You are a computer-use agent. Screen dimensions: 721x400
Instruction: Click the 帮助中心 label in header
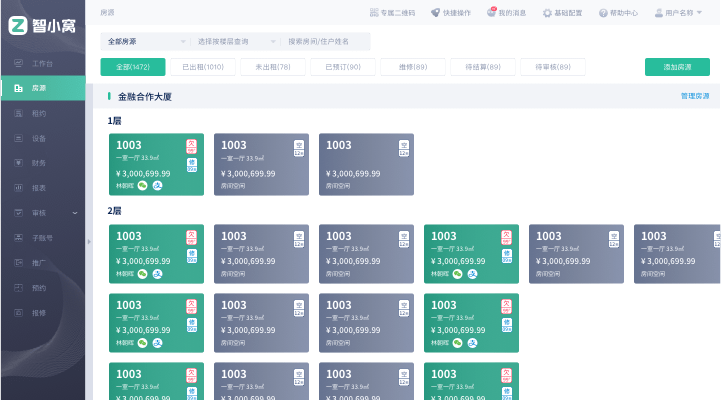coord(624,13)
